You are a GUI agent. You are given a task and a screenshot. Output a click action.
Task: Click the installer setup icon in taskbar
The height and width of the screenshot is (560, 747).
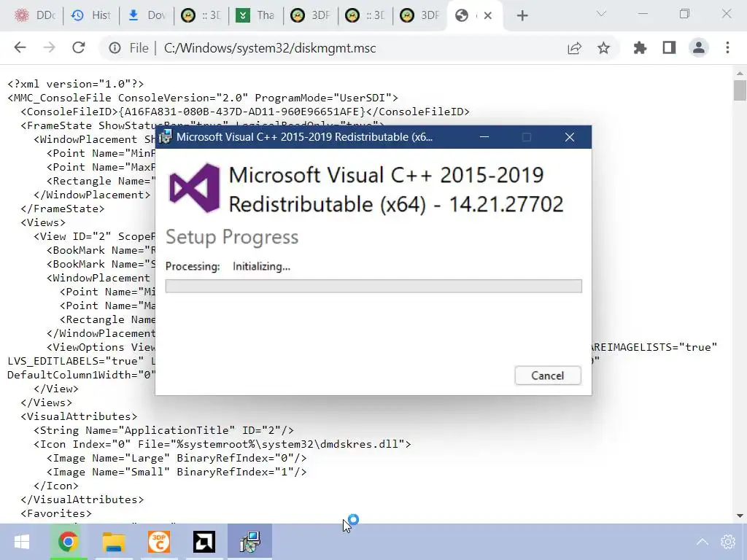[250, 542]
